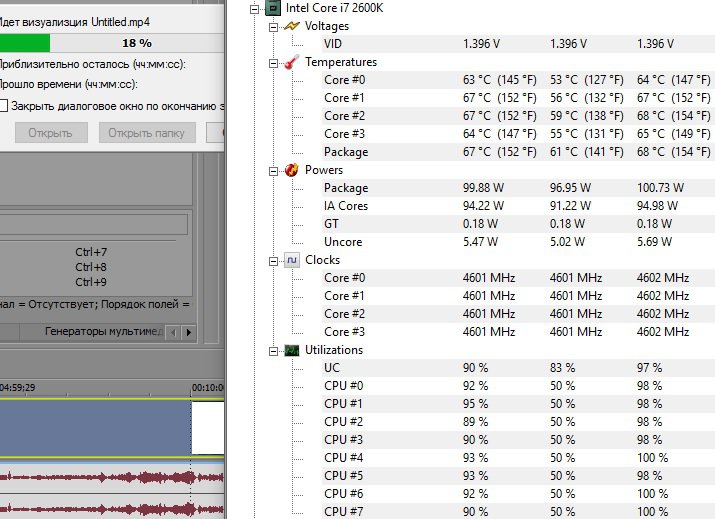The width and height of the screenshot is (715, 519).
Task: Select Powers Package row
Action: [x=519, y=188]
